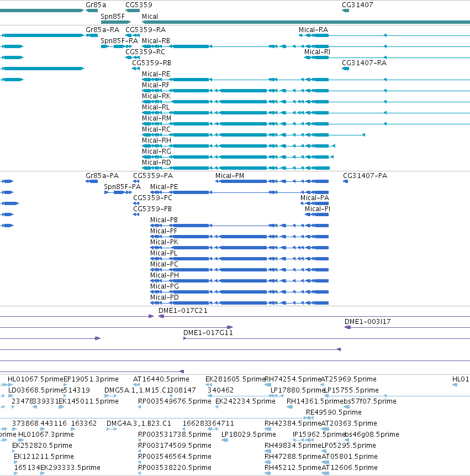Select the Mical-RB transcript
This screenshot has height=476, width=470.
coord(306,46)
